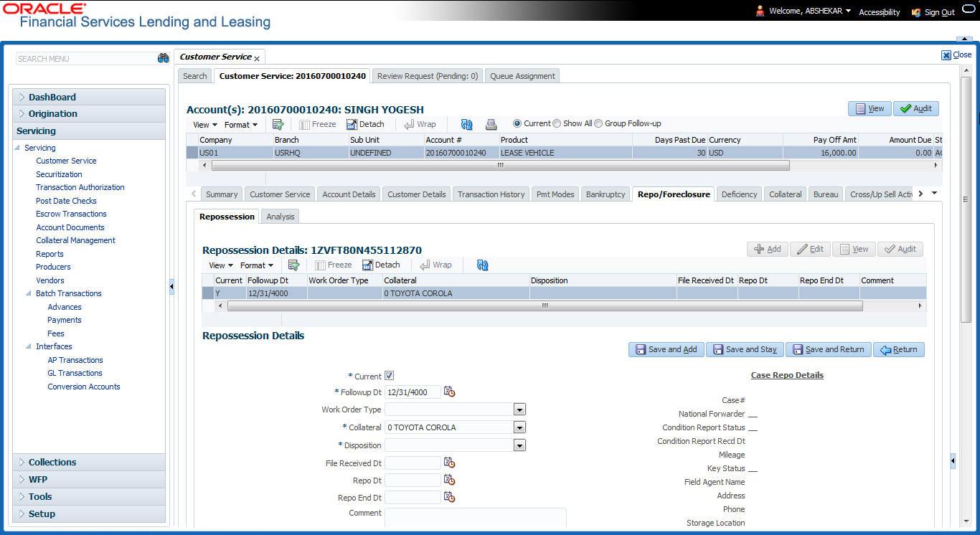Image resolution: width=980 pixels, height=535 pixels.
Task: Open Securitization in the Servicing tree
Action: [x=59, y=174]
